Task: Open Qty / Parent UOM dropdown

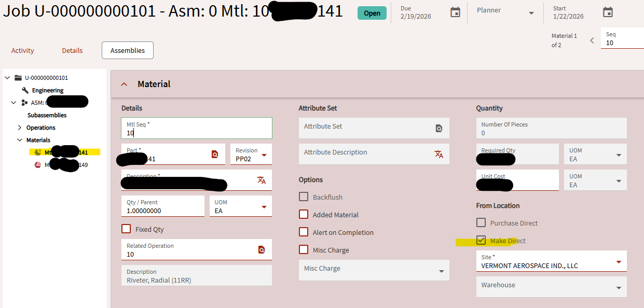Action: 264,207
